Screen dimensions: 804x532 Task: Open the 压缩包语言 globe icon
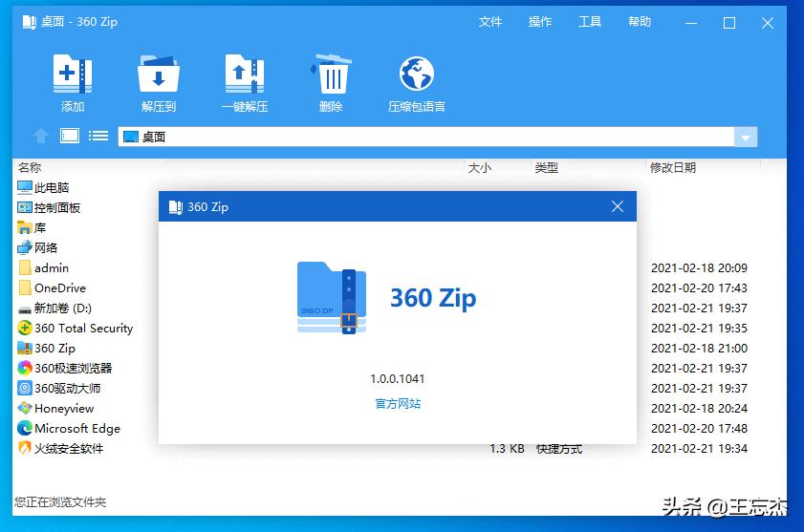click(x=417, y=74)
